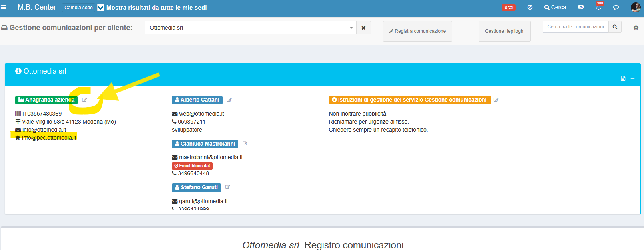
Task: Open the hamburger menu icon
Action: (3, 7)
